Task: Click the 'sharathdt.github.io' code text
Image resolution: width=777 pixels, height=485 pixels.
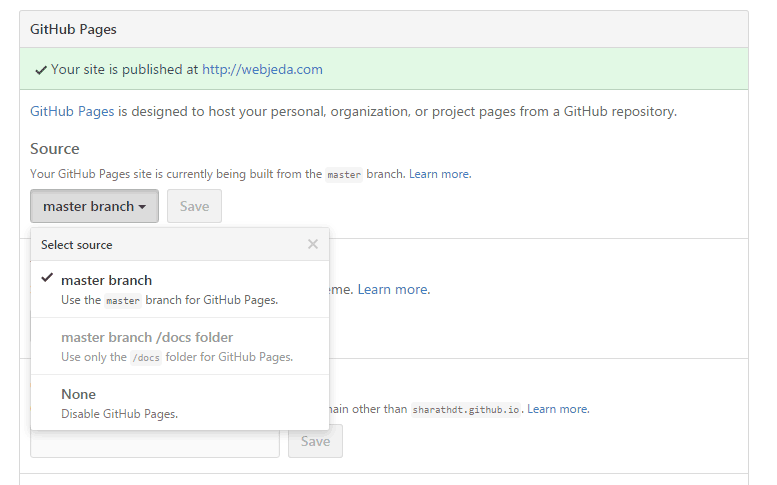Action: pos(466,410)
